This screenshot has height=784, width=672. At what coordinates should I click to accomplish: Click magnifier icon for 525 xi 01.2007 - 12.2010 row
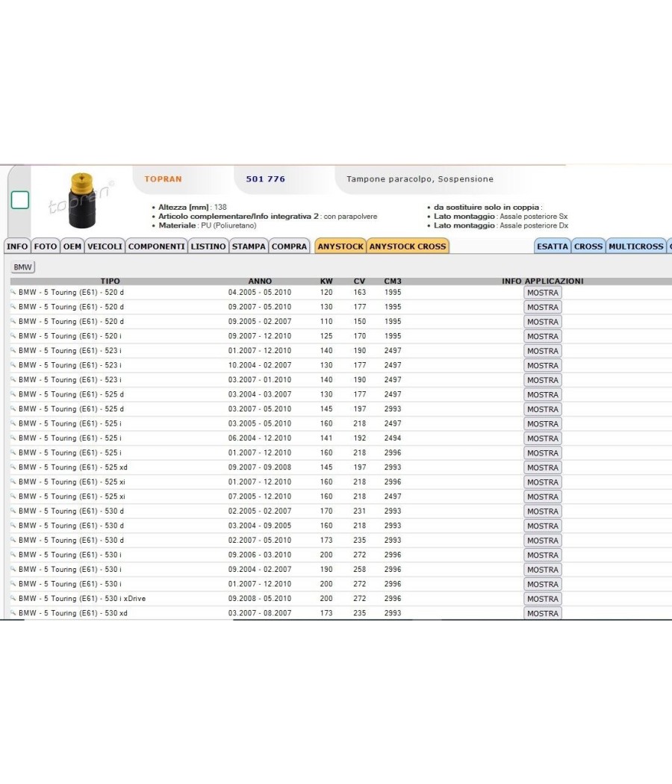(13, 481)
